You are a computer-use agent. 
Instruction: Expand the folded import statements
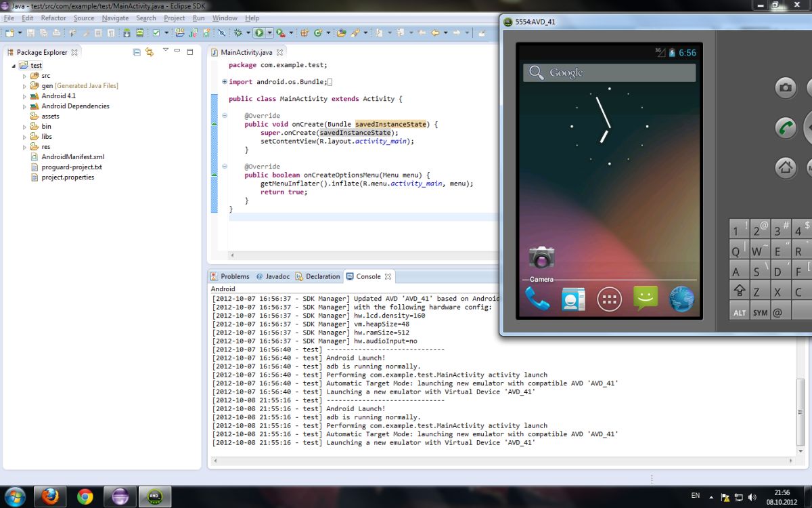(x=225, y=82)
